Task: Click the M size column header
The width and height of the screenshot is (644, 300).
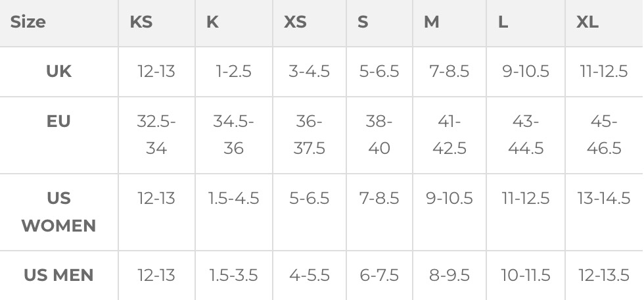Action: pos(431,22)
